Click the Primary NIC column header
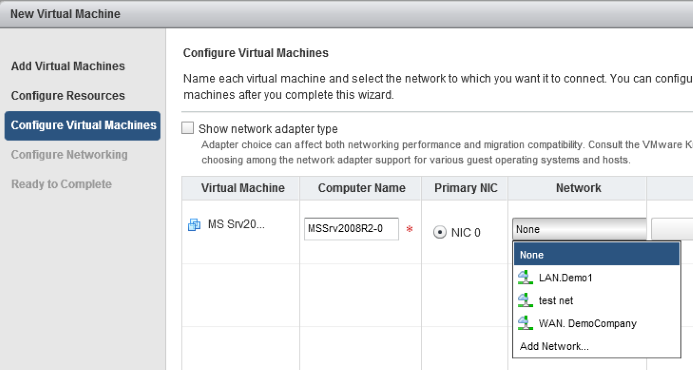693x370 pixels. tap(465, 188)
